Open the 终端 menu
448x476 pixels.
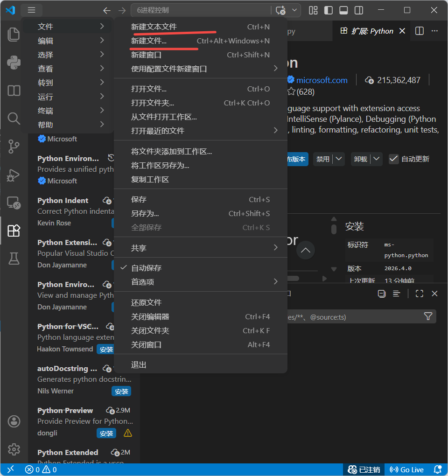click(67, 111)
